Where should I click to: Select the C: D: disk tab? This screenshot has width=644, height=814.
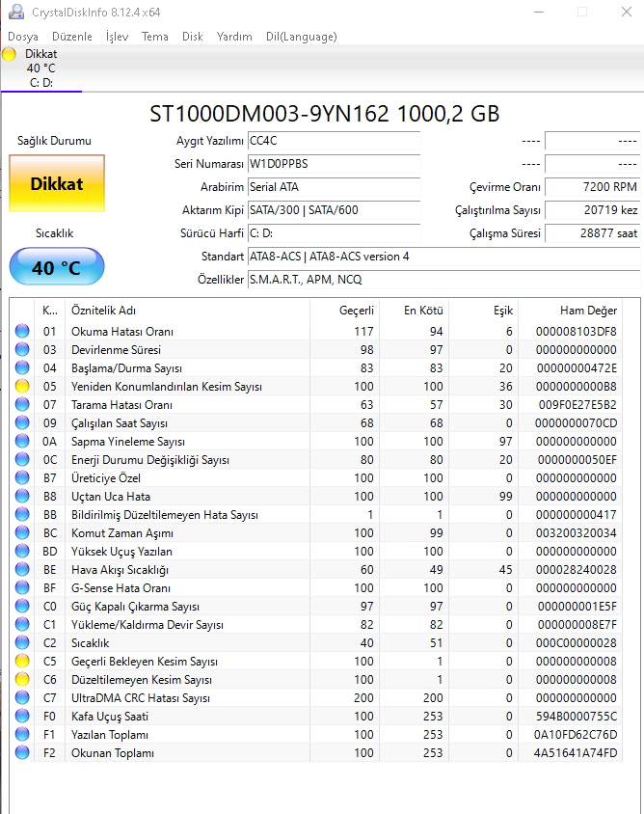[41, 83]
